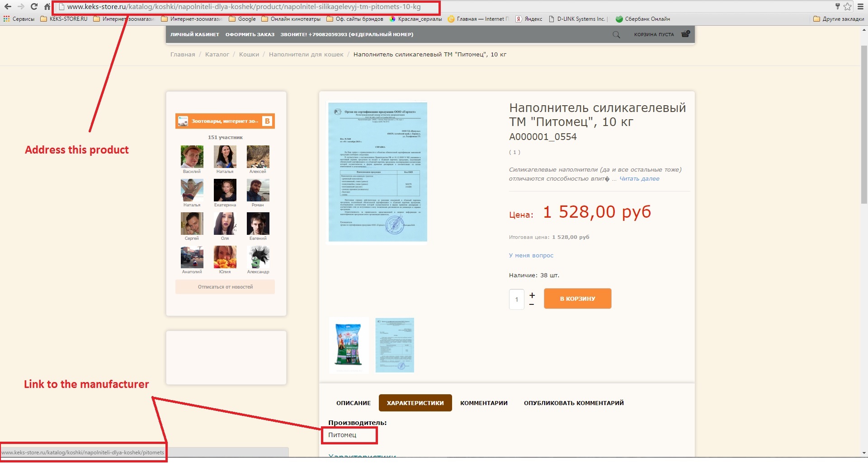
Task: Open the shopping basket icon
Action: [x=685, y=34]
